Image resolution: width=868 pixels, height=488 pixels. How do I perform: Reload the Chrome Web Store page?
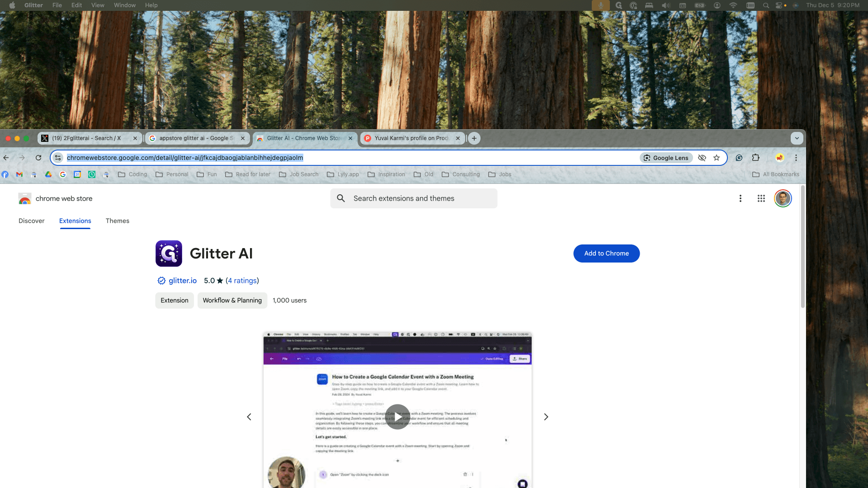click(x=38, y=158)
